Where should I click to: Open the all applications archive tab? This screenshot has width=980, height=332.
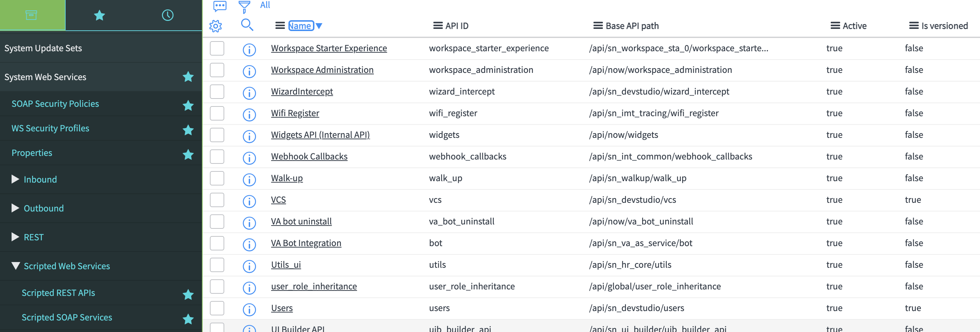tap(31, 15)
